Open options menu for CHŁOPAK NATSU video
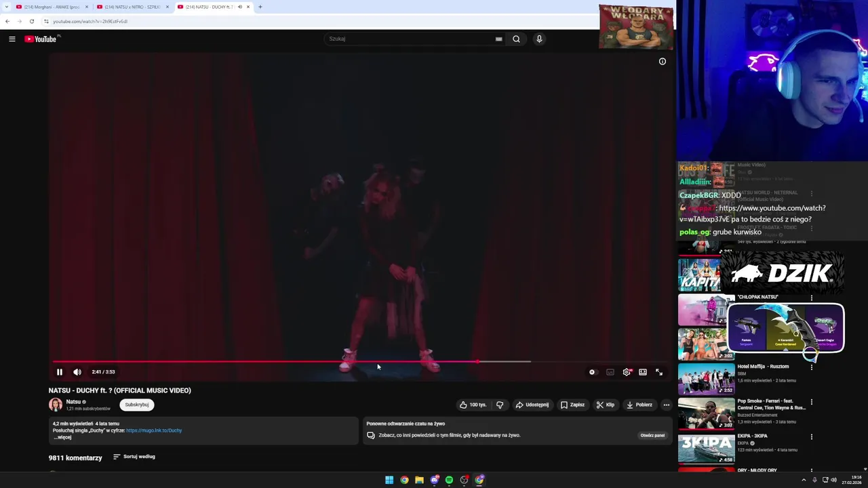The height and width of the screenshot is (488, 868). tap(812, 298)
